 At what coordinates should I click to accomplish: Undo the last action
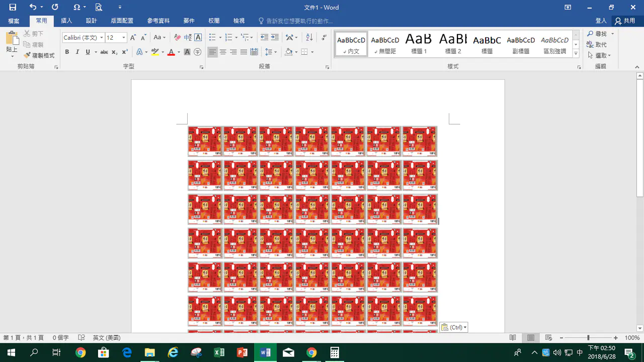pos(33,7)
